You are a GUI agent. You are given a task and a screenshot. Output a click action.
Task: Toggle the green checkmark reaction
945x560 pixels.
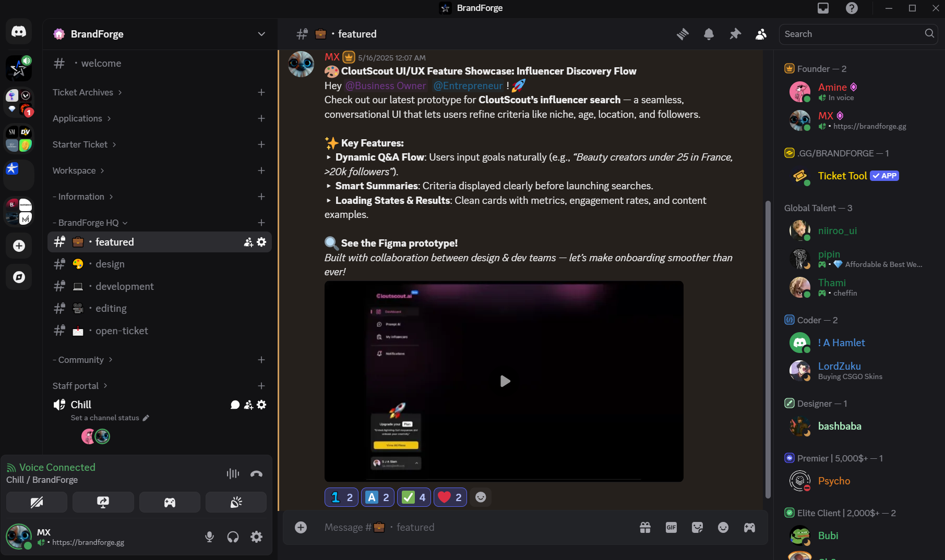pyautogui.click(x=414, y=497)
